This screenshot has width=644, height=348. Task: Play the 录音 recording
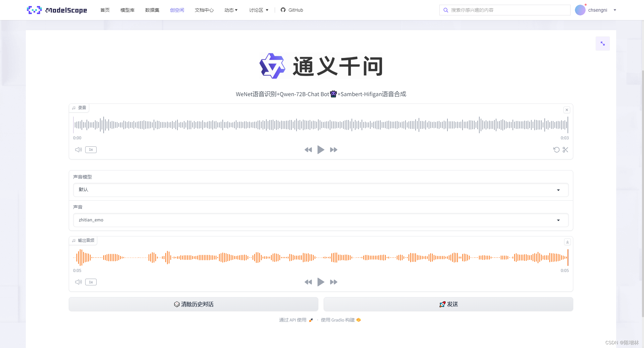(x=321, y=150)
